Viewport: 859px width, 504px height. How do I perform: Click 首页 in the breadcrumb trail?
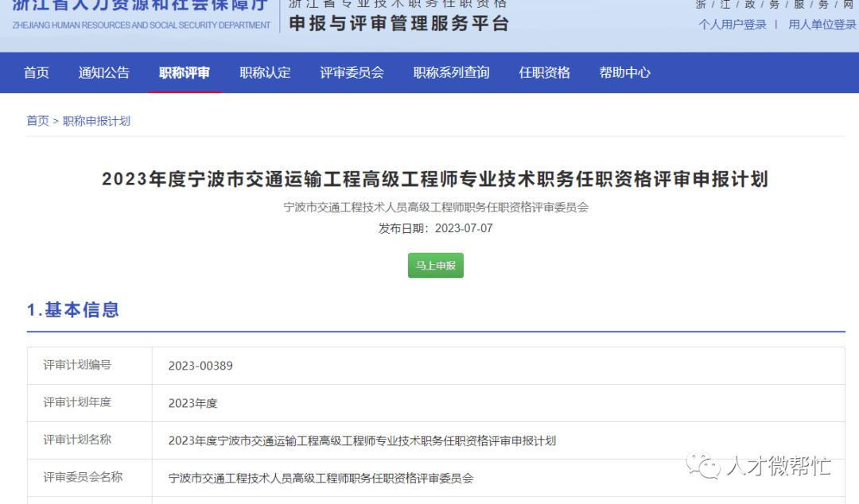coord(37,120)
